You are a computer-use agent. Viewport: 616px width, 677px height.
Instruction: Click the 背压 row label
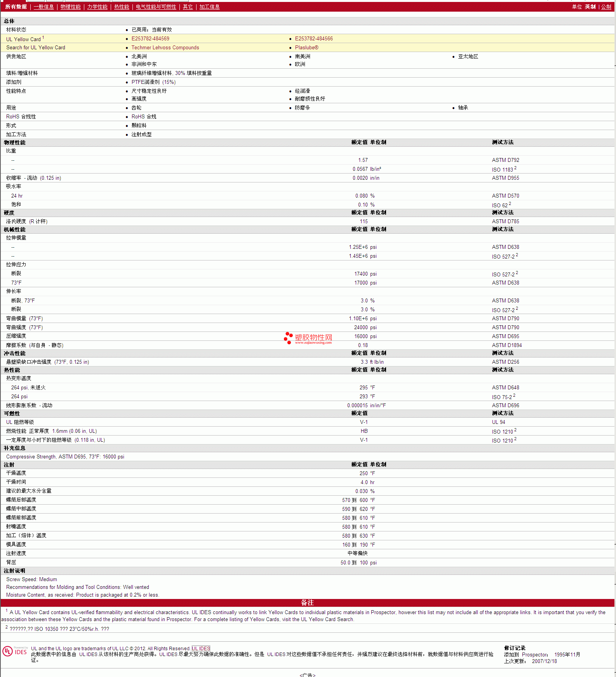click(x=11, y=562)
